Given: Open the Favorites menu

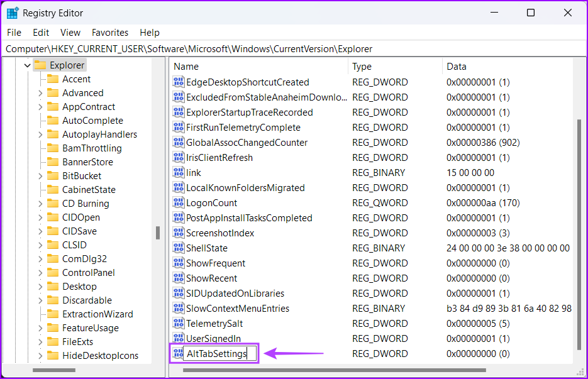Looking at the screenshot, I should click(110, 33).
